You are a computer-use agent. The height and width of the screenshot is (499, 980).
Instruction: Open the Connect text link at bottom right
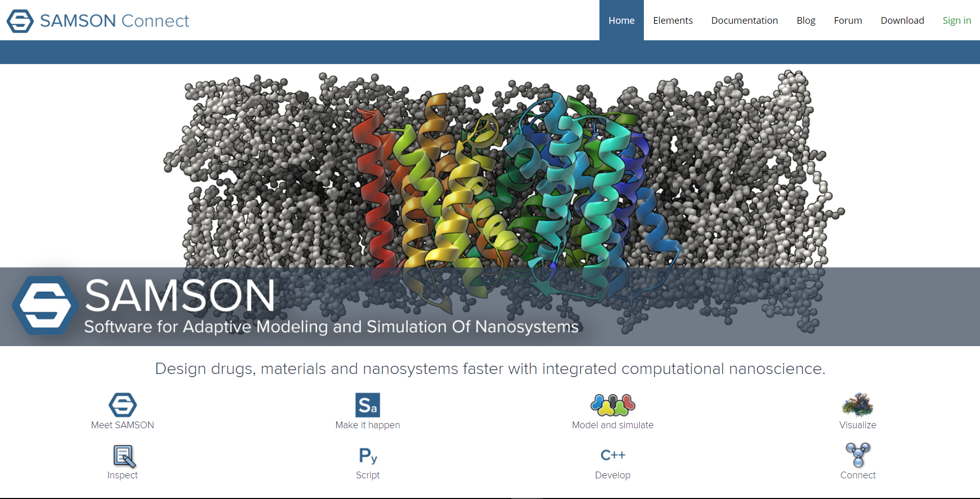(x=858, y=475)
